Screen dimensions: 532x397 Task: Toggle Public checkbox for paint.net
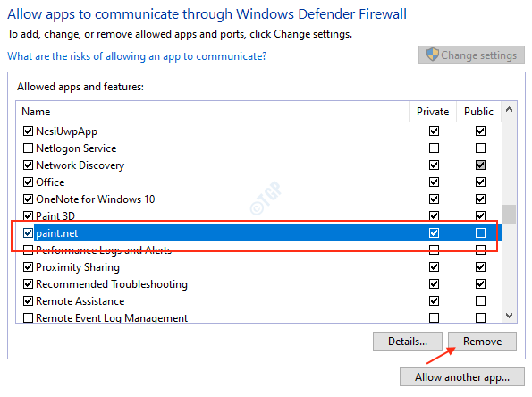click(480, 232)
